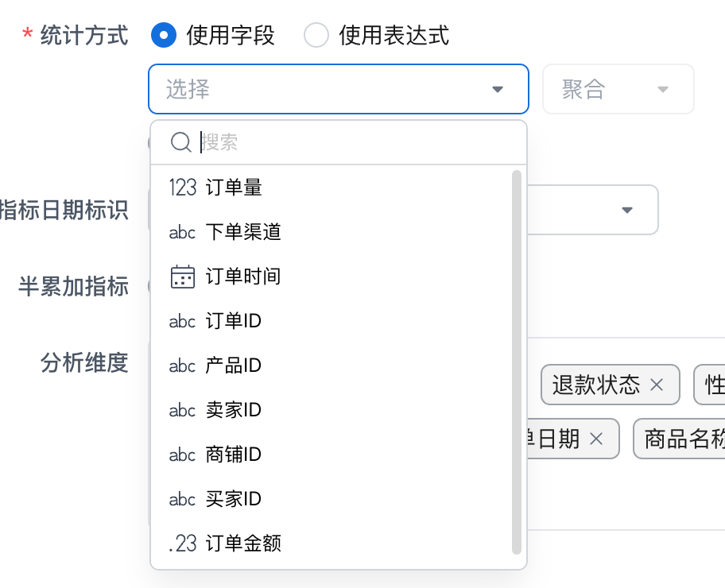
Task: Select the 使用表达式 radio button
Action: (316, 35)
